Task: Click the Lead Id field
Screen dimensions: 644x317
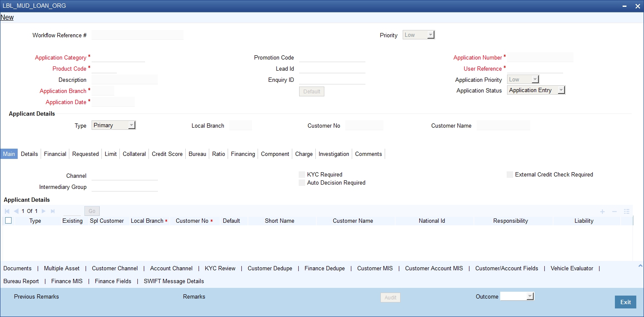Action: [x=332, y=69]
